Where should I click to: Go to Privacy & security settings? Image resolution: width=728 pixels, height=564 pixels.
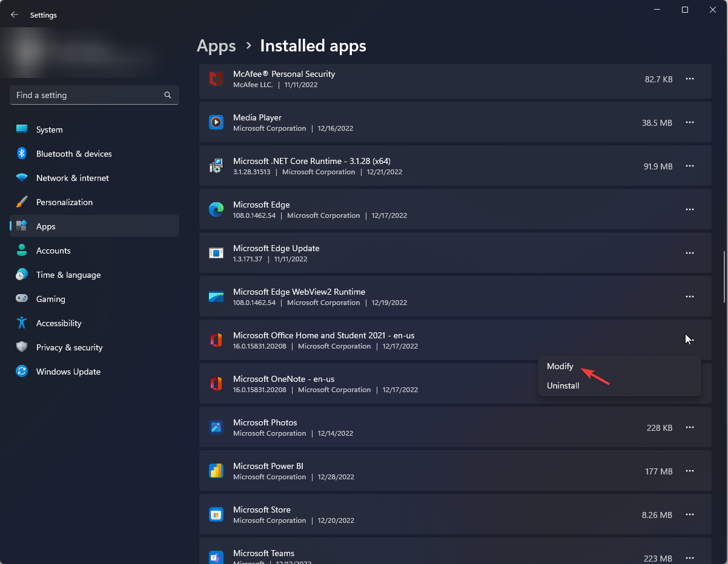pos(94,347)
